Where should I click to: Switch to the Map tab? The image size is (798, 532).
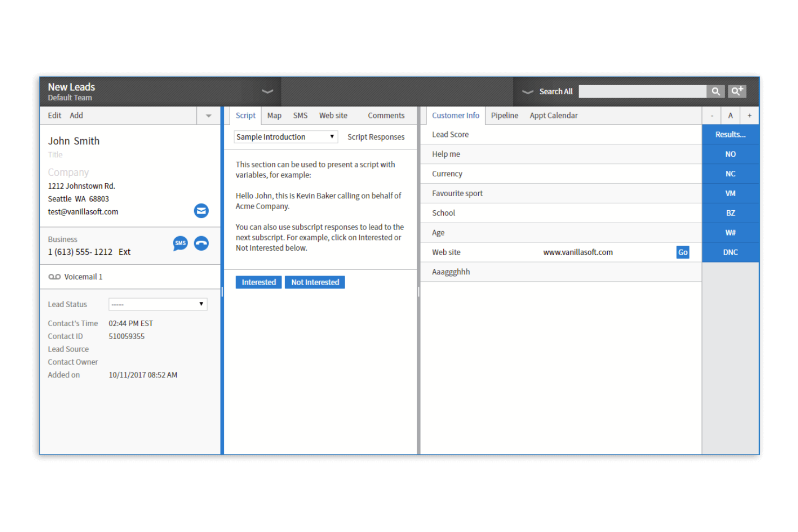(274, 116)
